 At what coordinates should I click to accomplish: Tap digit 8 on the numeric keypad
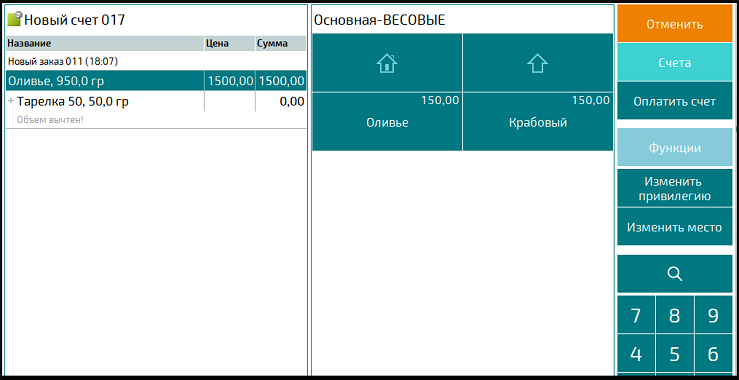point(674,315)
